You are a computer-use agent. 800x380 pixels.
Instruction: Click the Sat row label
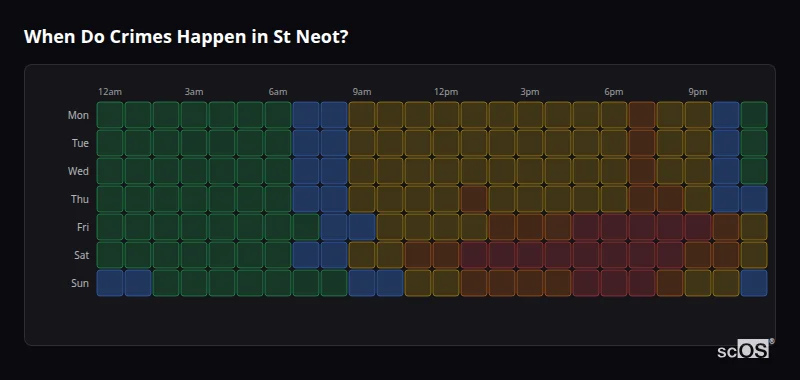pos(82,256)
